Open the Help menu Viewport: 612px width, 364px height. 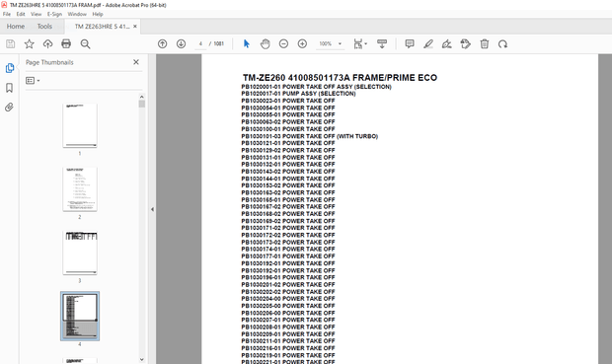click(98, 14)
